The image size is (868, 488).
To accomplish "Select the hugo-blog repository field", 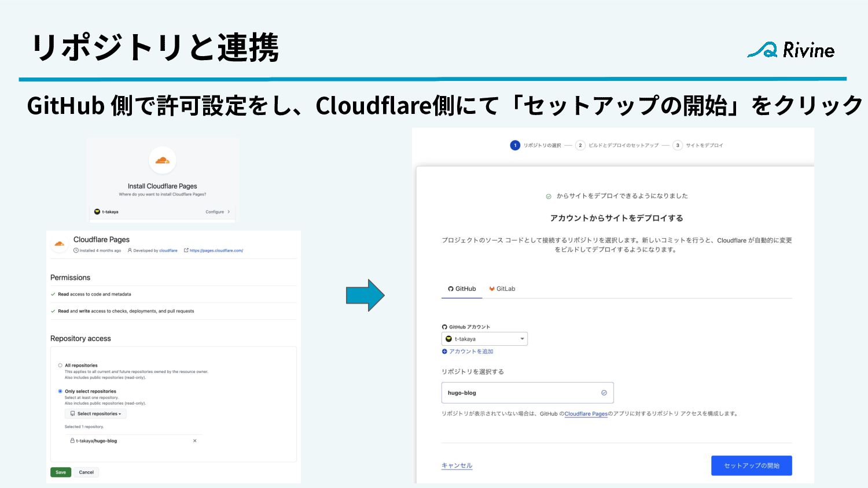I will pos(527,393).
